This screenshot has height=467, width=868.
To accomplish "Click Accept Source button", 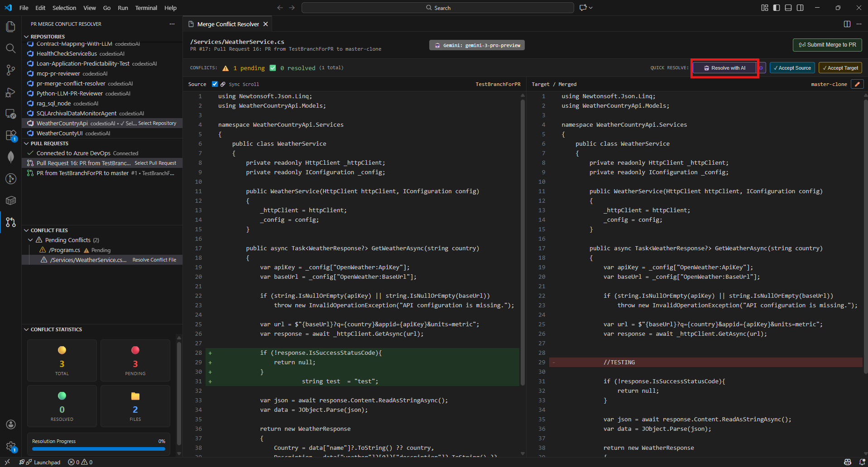I will 792,68.
